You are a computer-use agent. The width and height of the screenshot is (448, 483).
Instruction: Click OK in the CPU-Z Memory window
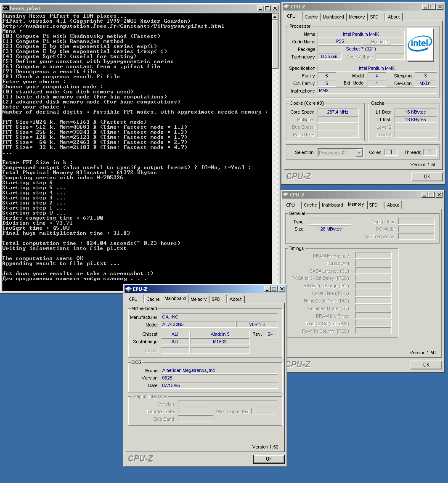click(x=426, y=364)
